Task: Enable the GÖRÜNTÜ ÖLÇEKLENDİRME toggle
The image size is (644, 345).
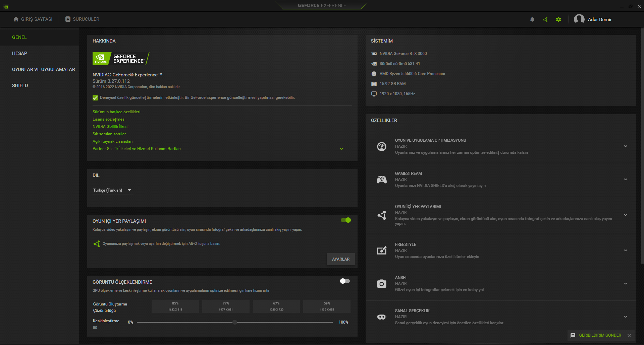Action: tap(345, 281)
